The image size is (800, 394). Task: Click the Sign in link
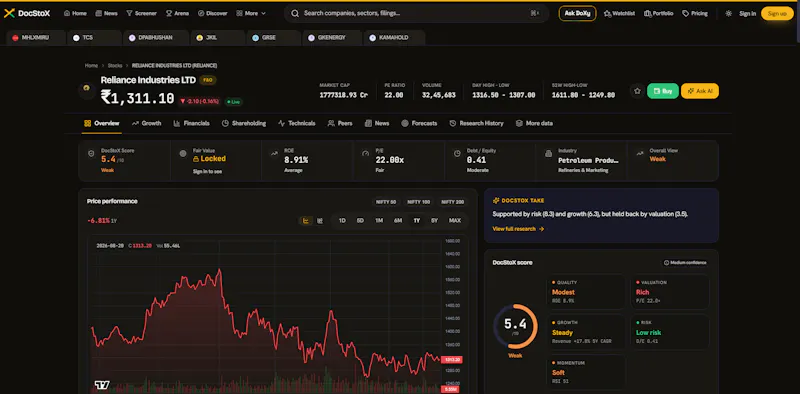[747, 14]
